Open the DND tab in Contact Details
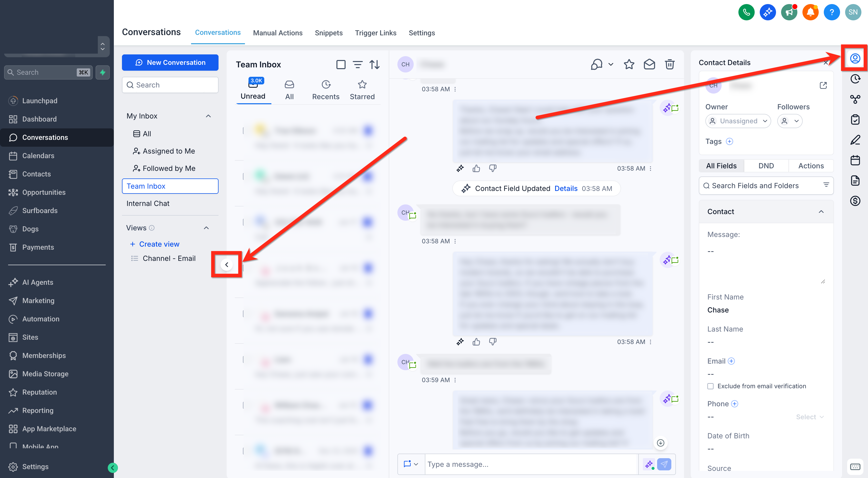This screenshot has width=868, height=478. pyautogui.click(x=766, y=166)
